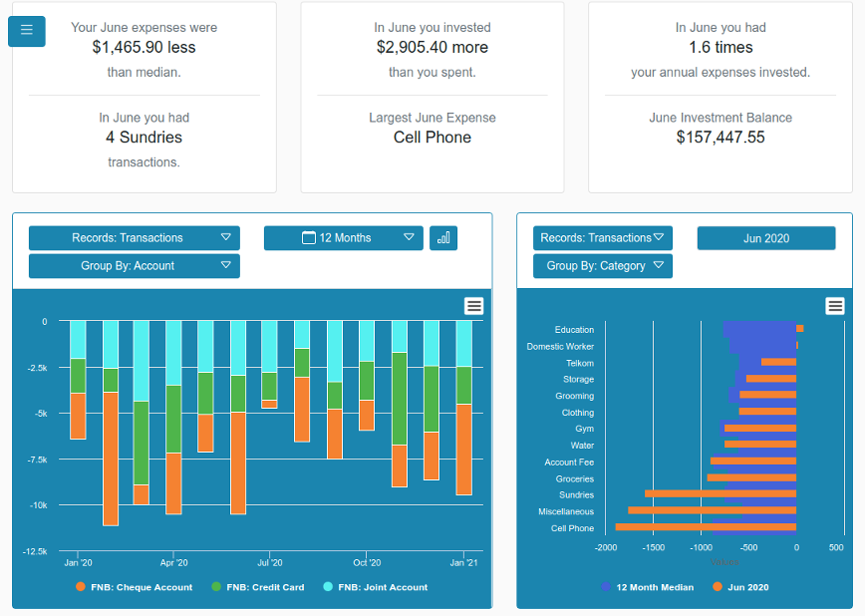Click Telkom category label
865x616 pixels.
coord(580,363)
